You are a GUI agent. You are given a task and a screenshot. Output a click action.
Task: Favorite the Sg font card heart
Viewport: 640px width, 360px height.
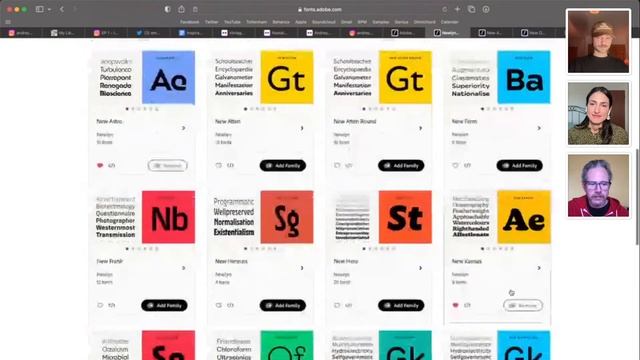pyautogui.click(x=218, y=305)
